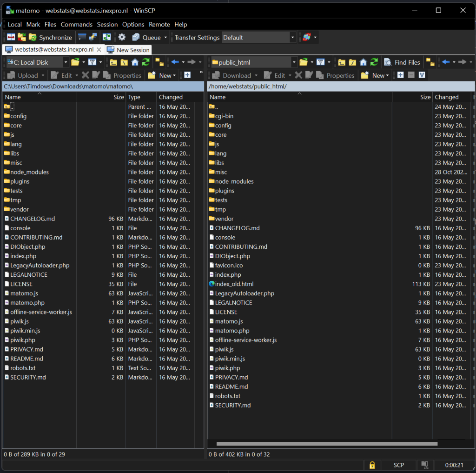The width and height of the screenshot is (476, 473).
Task: Click the SCP protocol status label
Action: tap(398, 465)
